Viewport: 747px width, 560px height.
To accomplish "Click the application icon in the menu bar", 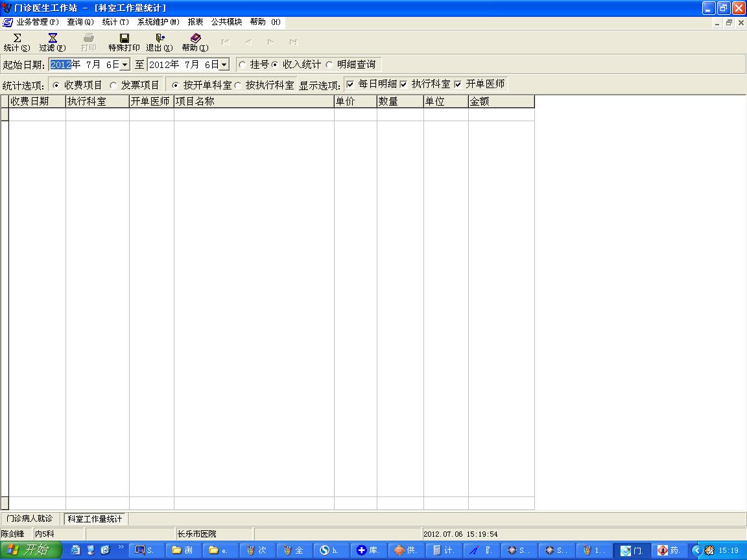I will (x=8, y=23).
